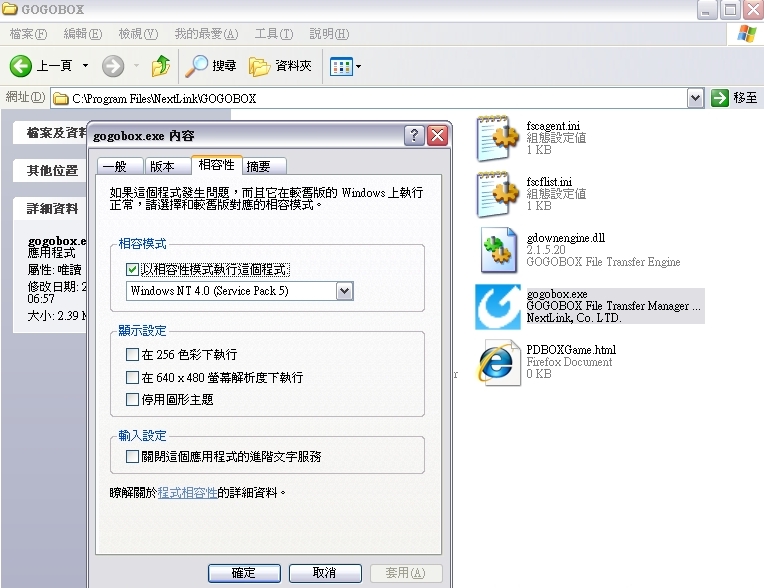Select the gdownengine.dll filename text
The width and height of the screenshot is (764, 588).
(x=566, y=238)
